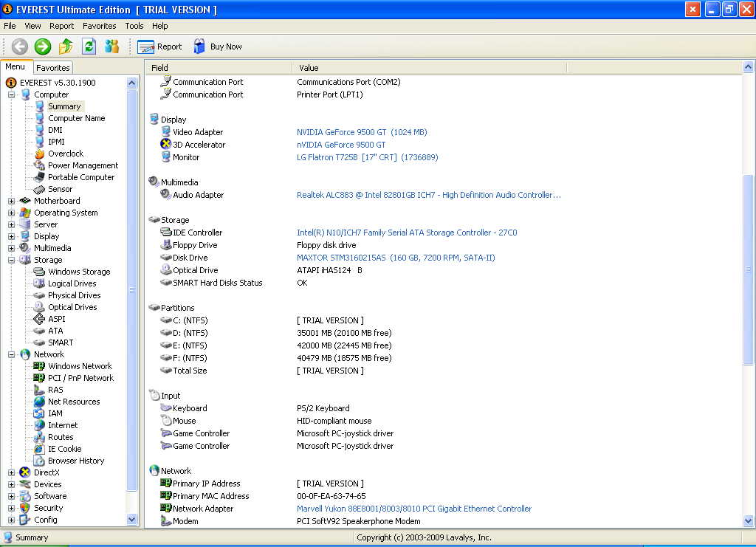This screenshot has height=547, width=756.
Task: Select the SMART item under Storage
Action: [x=61, y=343]
